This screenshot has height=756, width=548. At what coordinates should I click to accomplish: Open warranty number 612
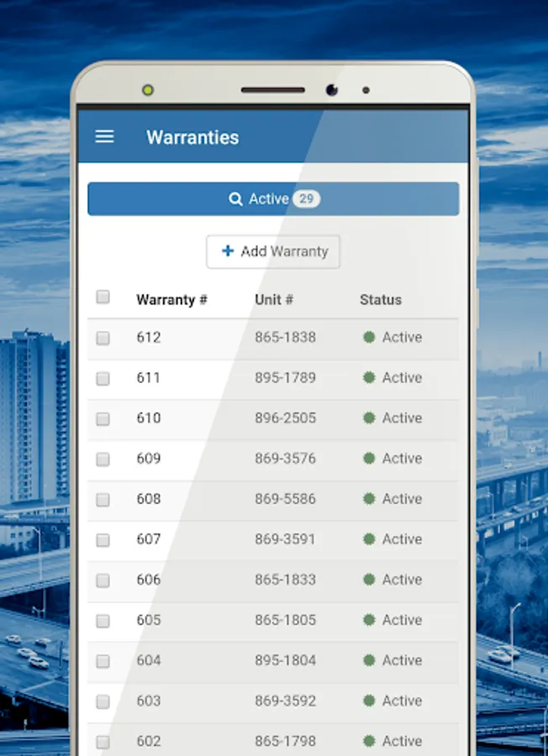149,337
